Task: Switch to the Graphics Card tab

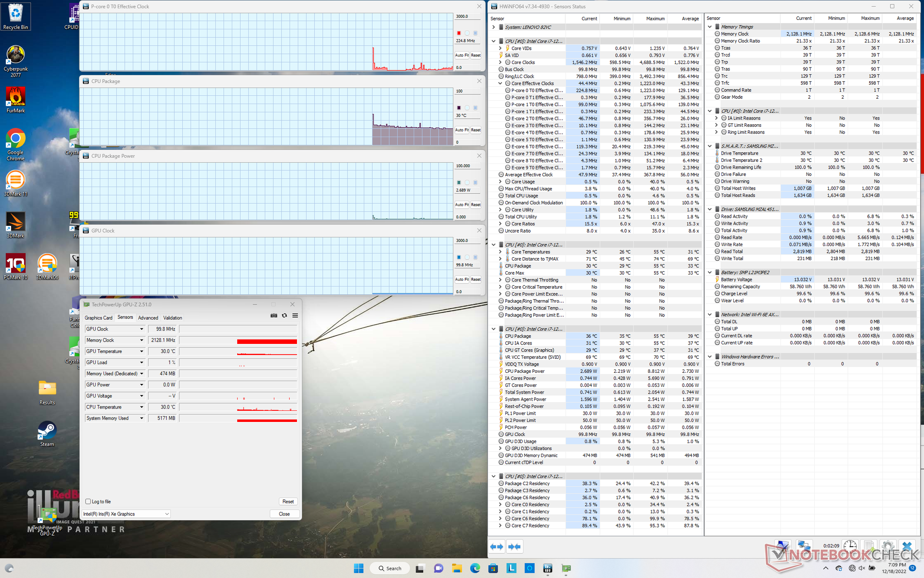Action: [x=98, y=318]
